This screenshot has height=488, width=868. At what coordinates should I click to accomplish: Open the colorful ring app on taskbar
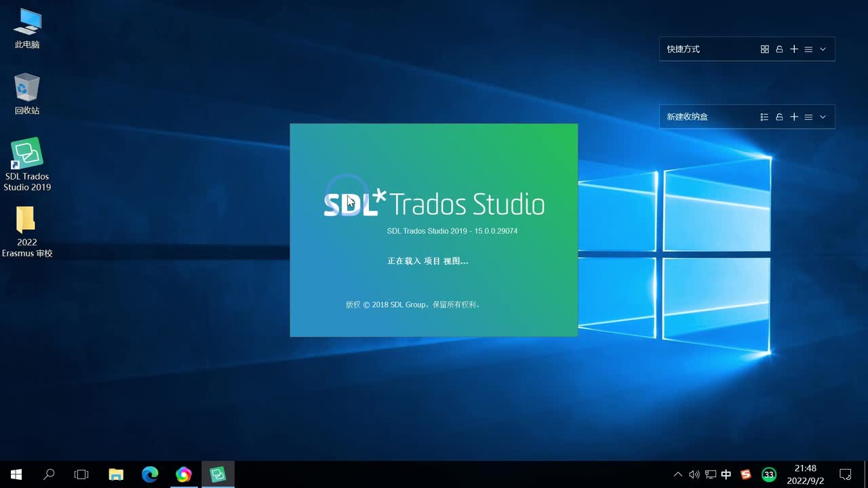pyautogui.click(x=184, y=474)
